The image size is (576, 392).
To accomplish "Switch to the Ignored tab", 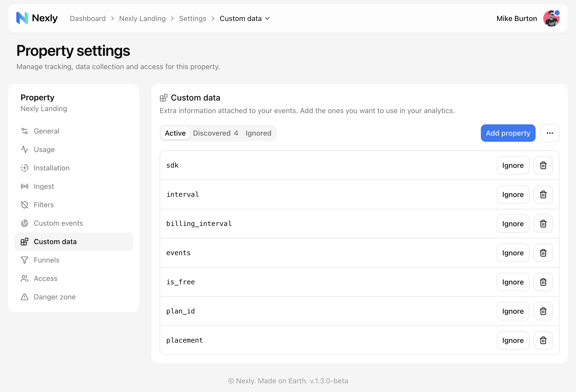I will [258, 133].
